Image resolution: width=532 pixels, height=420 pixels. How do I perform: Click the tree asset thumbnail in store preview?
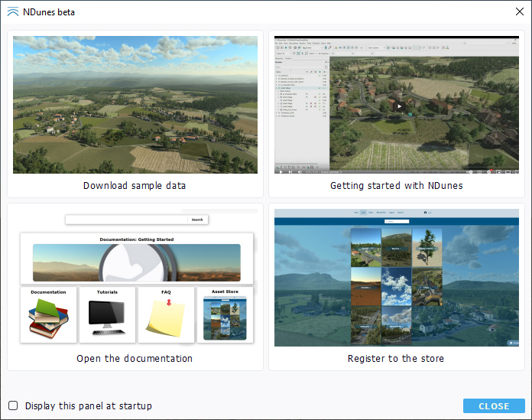[x=427, y=248]
